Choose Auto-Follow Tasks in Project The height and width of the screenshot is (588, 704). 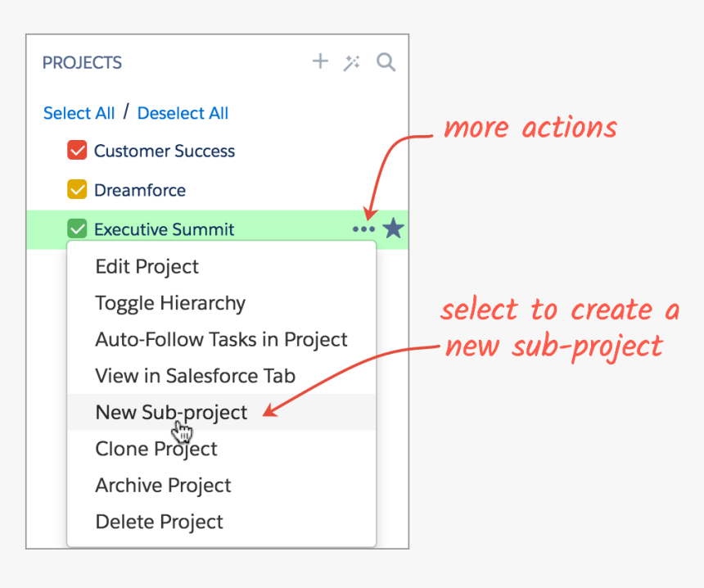tap(221, 339)
